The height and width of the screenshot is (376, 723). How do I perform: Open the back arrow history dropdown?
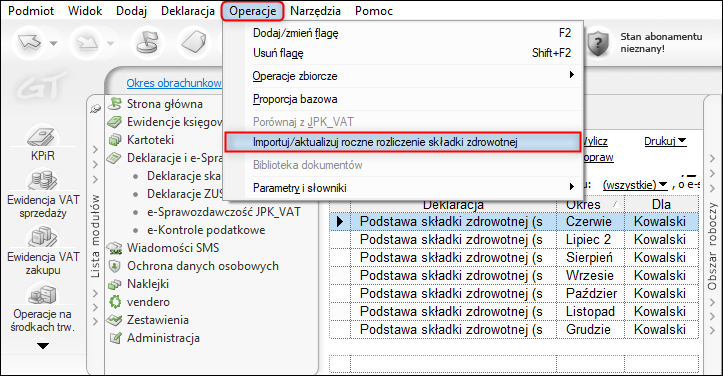click(53, 43)
